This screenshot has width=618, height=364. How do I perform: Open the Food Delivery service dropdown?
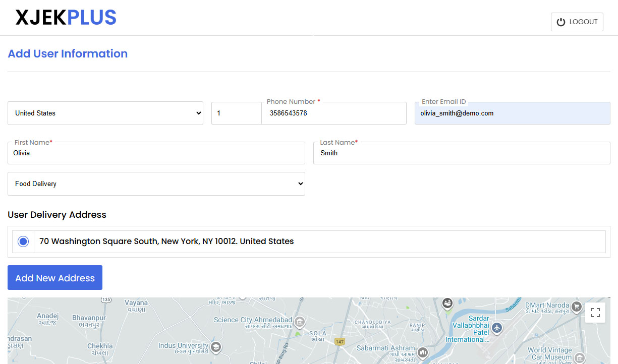(x=156, y=184)
